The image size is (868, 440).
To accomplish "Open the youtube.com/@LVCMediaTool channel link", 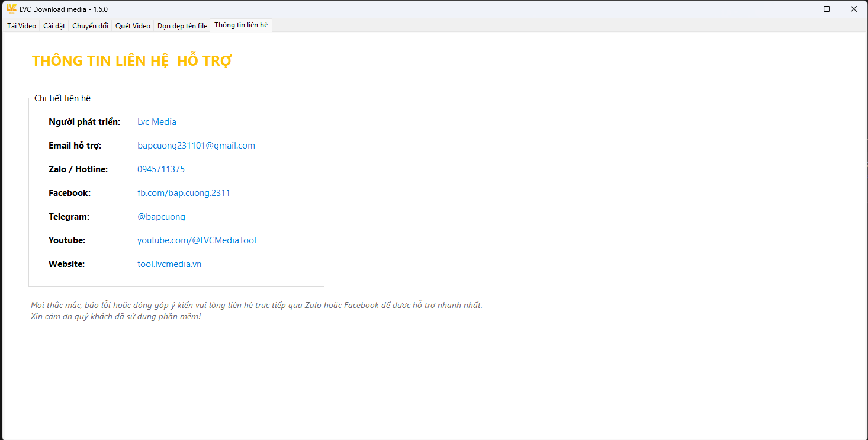I will coord(197,240).
